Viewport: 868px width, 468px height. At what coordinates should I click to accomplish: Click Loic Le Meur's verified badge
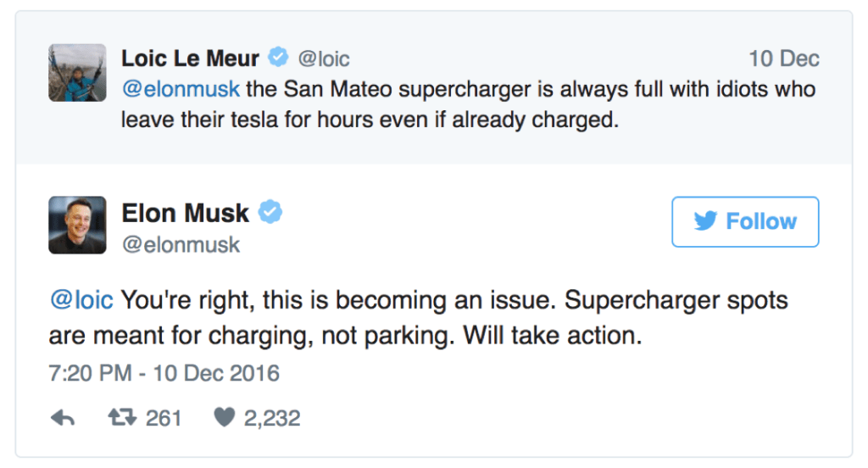click(x=278, y=58)
